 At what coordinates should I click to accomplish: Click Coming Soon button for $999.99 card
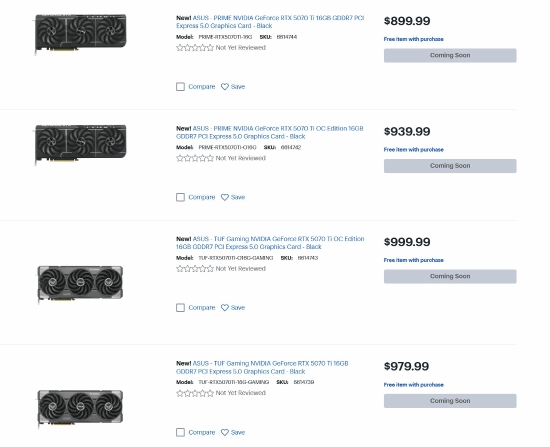click(x=450, y=276)
